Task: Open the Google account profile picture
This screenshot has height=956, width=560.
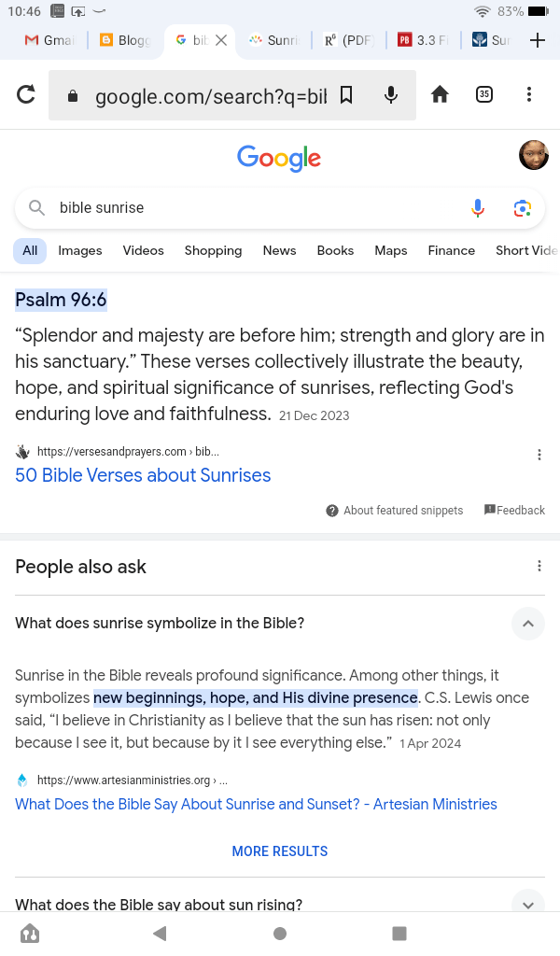Action: click(534, 155)
